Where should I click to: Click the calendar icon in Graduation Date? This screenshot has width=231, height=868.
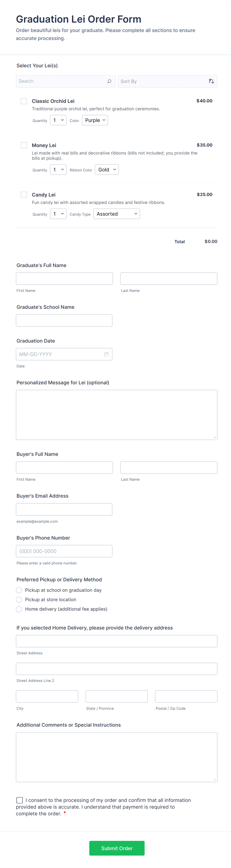click(x=106, y=354)
